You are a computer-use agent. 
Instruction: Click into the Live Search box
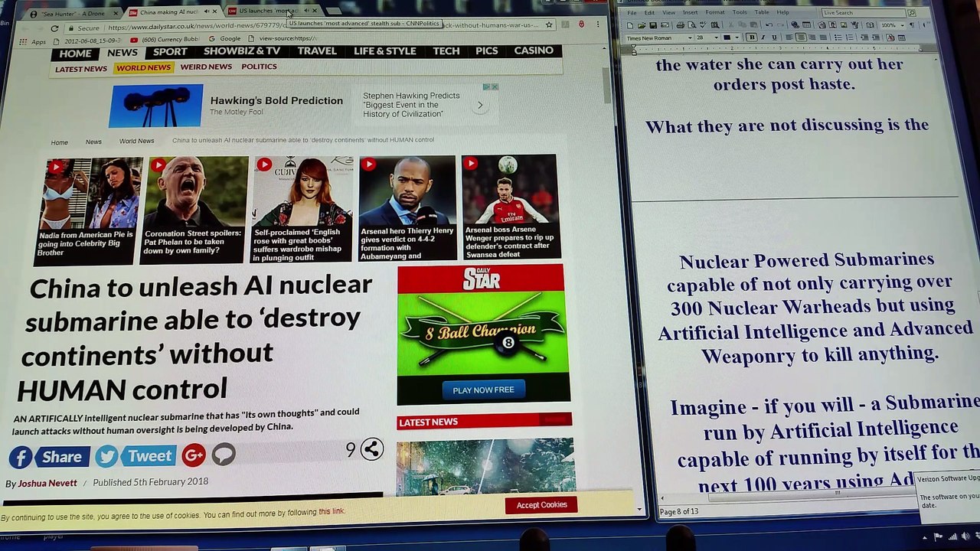864,13
